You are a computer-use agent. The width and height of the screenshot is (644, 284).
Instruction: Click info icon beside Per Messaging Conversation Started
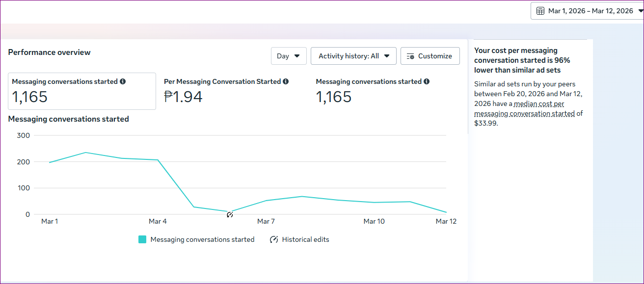pyautogui.click(x=286, y=81)
